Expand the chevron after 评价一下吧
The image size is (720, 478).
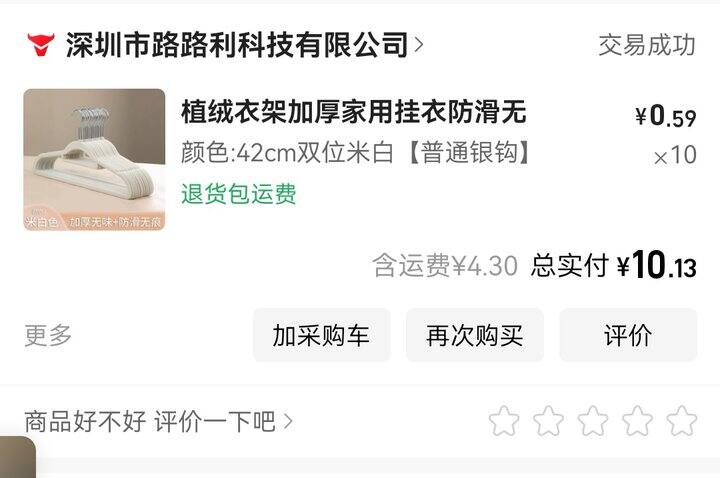288,421
